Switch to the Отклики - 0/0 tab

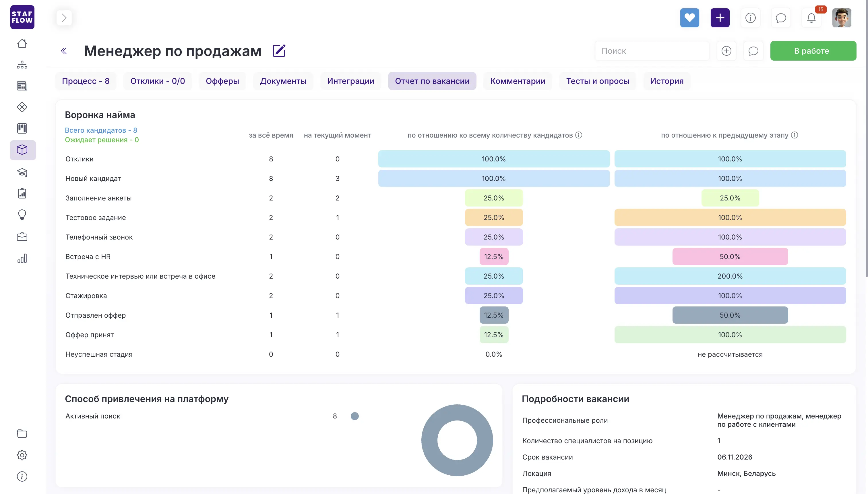click(158, 81)
